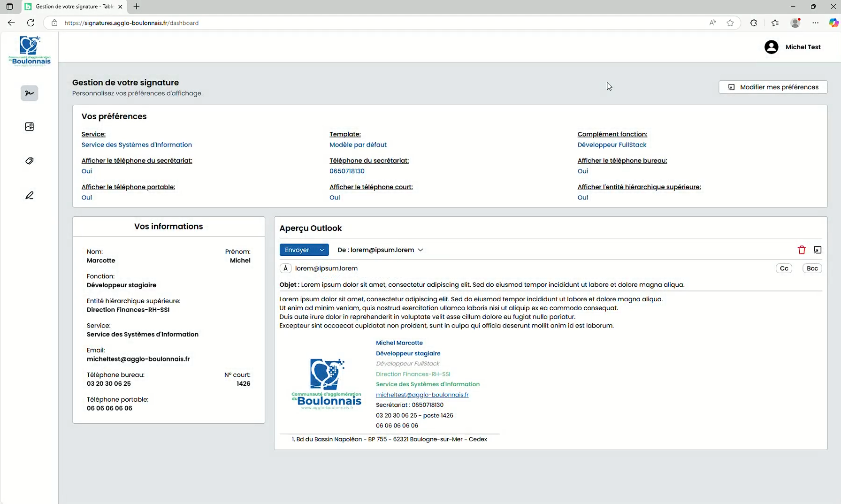Click the Boulonnais logo in sidebar
This screenshot has height=504, width=841.
(x=30, y=51)
